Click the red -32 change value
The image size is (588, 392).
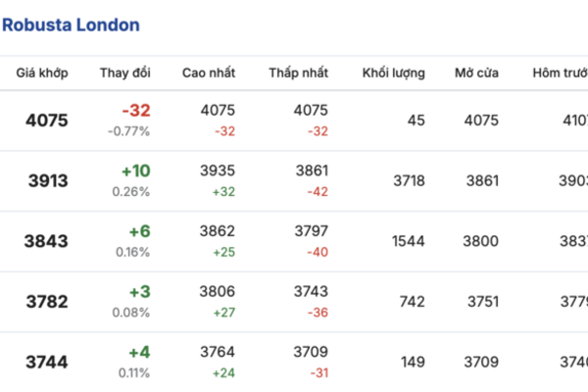pyautogui.click(x=135, y=111)
